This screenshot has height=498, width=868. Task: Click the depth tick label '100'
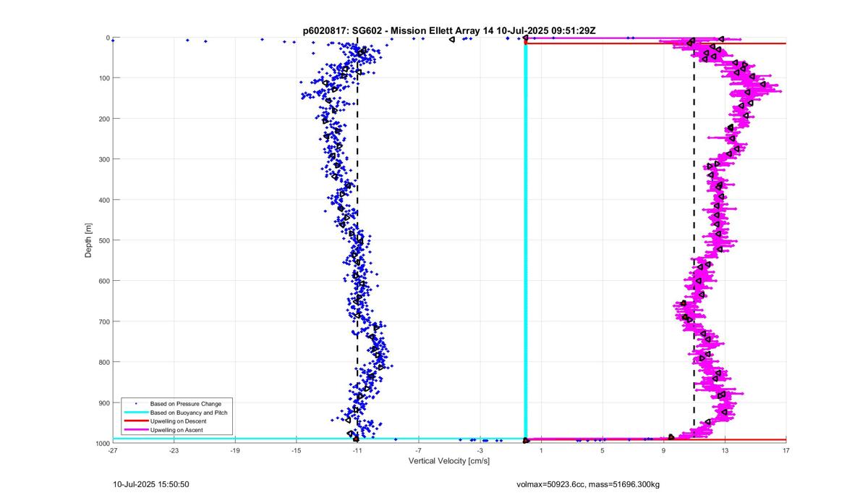103,78
